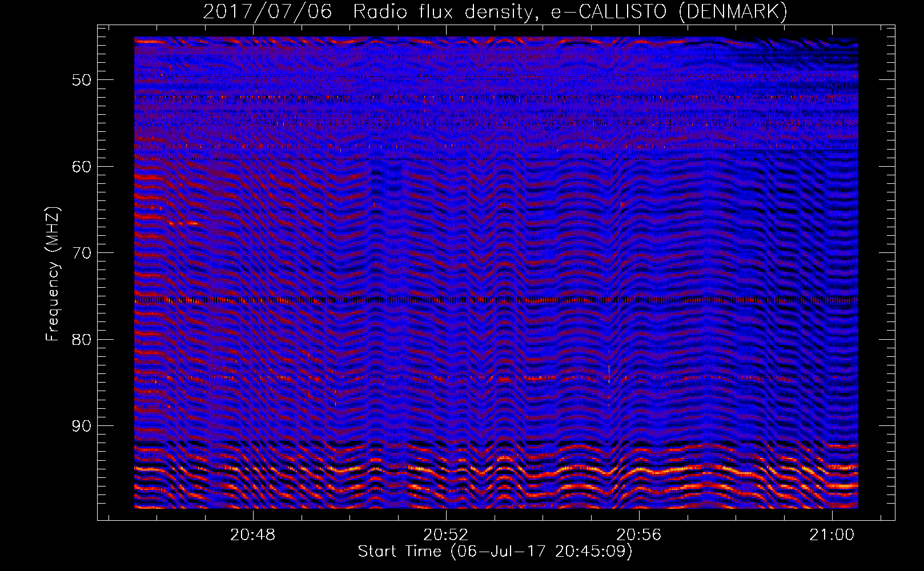
Task: Click the 80 frequency tick label
Action: pos(82,340)
